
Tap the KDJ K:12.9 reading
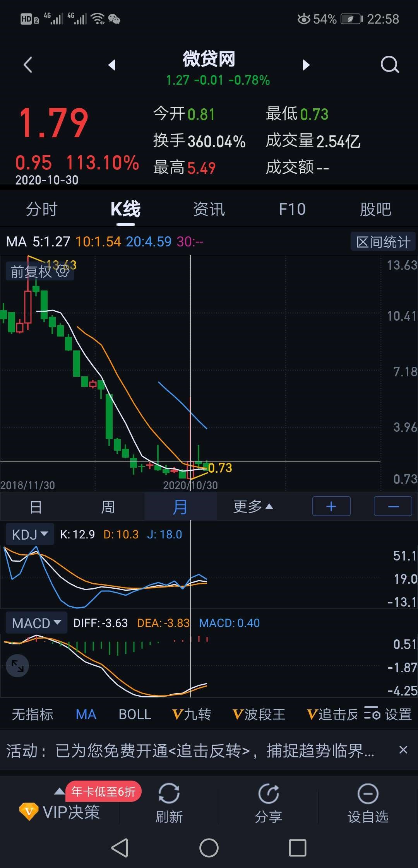[77, 534]
